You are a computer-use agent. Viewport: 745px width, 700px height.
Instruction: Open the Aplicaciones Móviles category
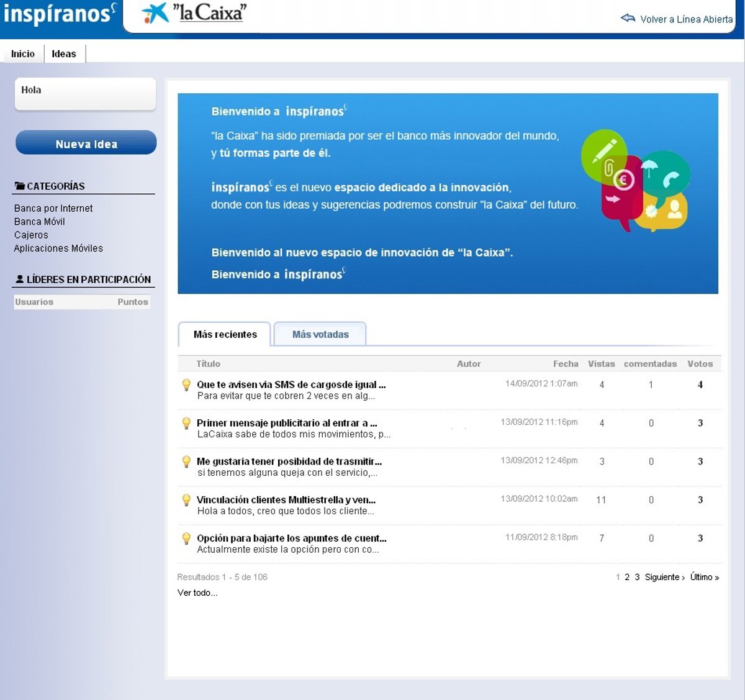[58, 248]
